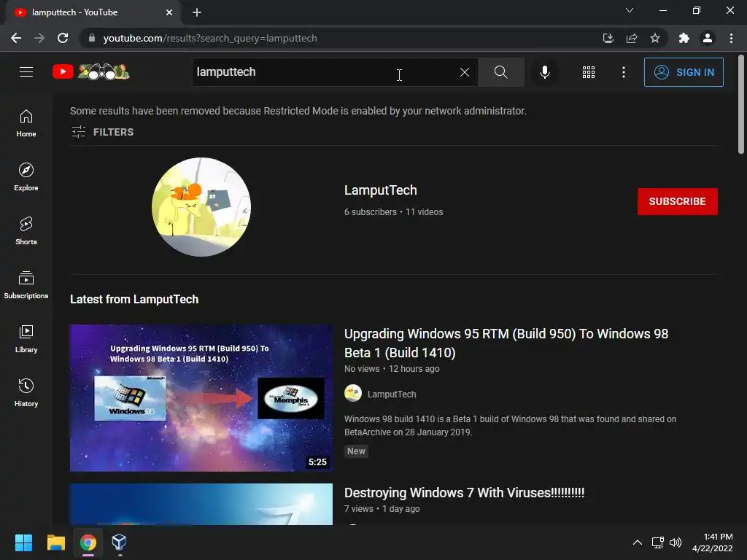Open YouTube settings three-dot menu
The image size is (747, 560).
[x=623, y=72]
